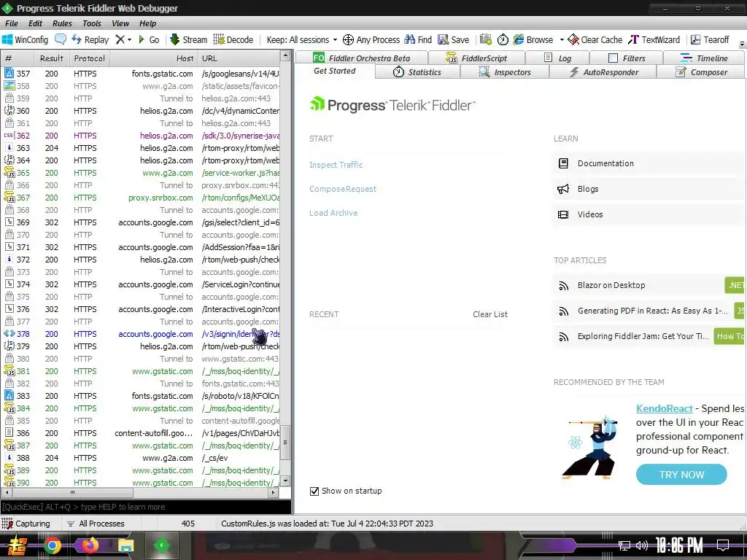Select session 362 helios.g2a.com row
The image size is (747, 560).
point(142,136)
